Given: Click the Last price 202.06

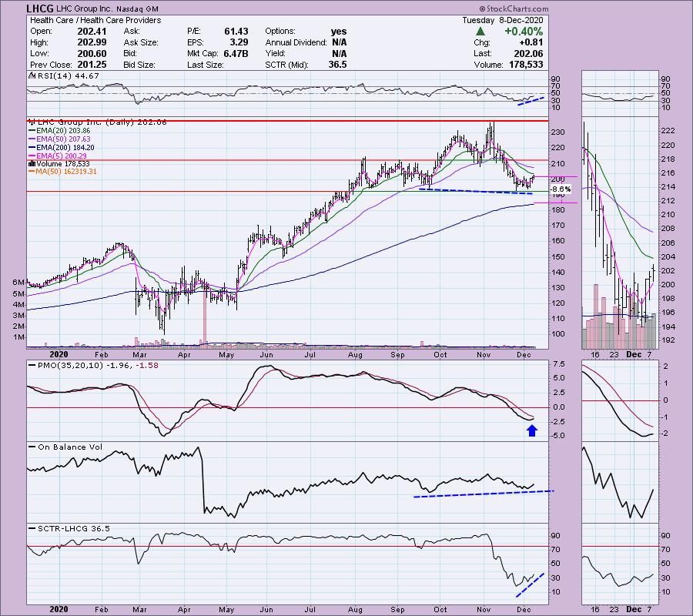Looking at the screenshot, I should [528, 53].
